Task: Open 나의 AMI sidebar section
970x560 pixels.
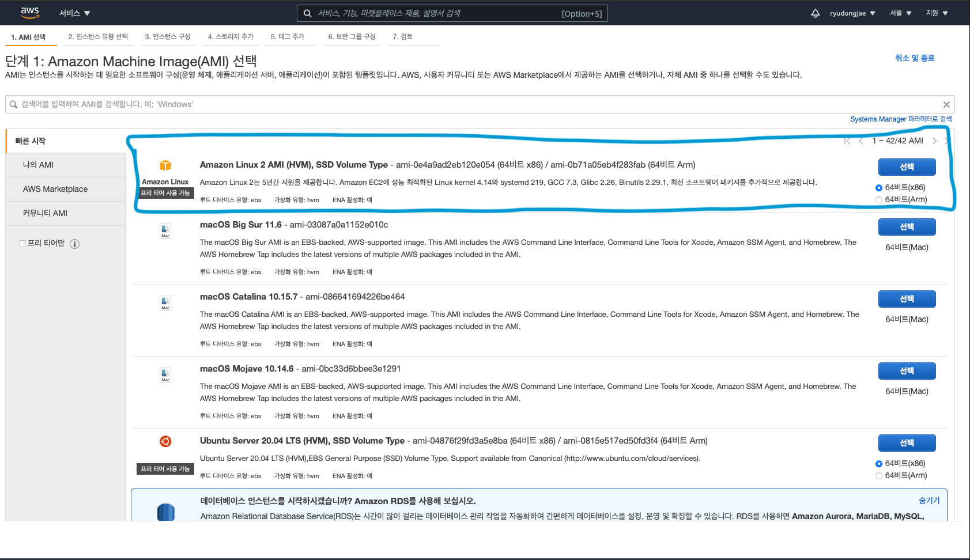Action: pyautogui.click(x=66, y=165)
